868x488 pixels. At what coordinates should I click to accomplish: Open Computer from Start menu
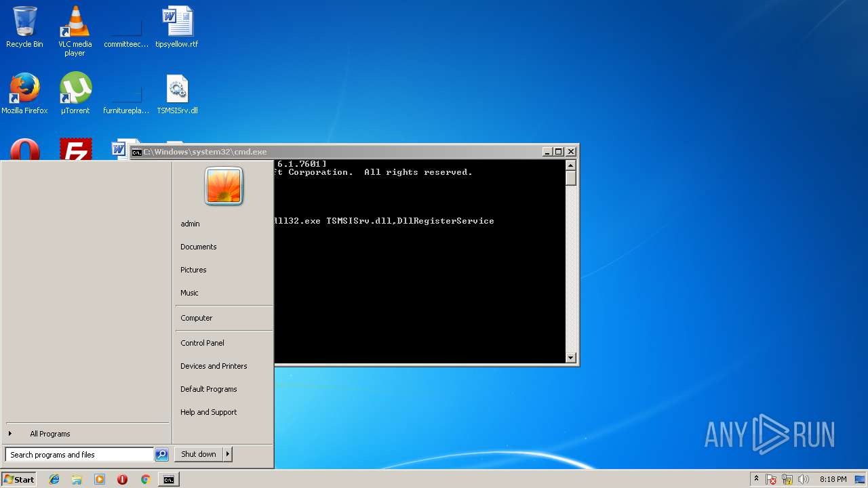196,318
